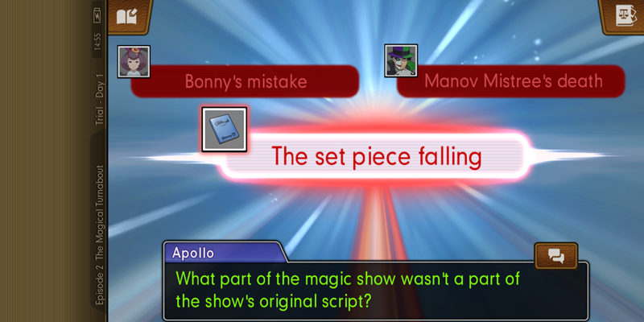
Task: Tap Manov Mistree's clown portrait icon
Action: [401, 61]
